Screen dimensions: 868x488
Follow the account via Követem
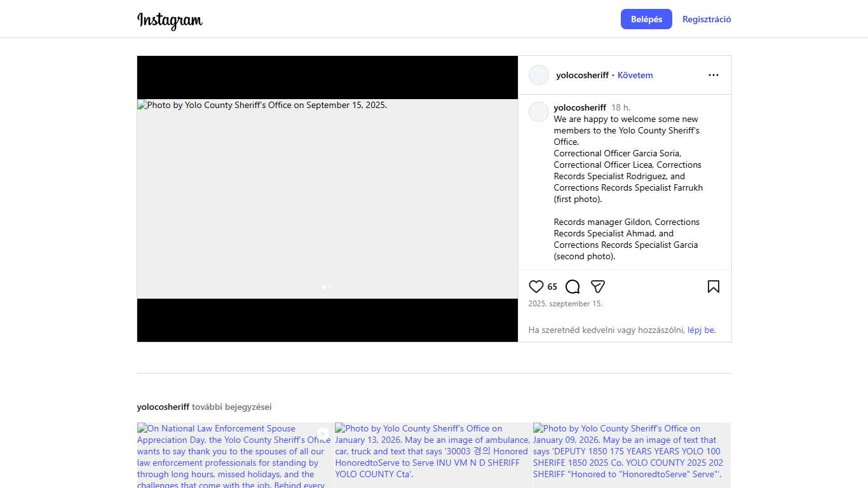[635, 75]
